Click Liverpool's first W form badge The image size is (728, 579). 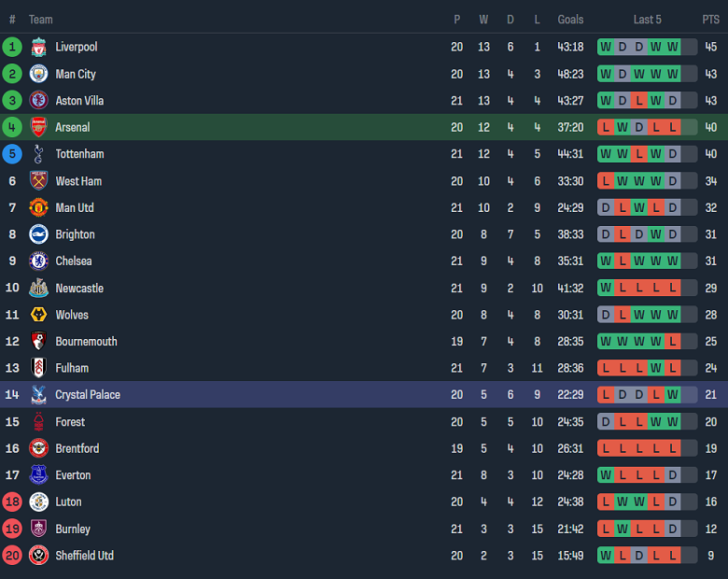(x=606, y=47)
